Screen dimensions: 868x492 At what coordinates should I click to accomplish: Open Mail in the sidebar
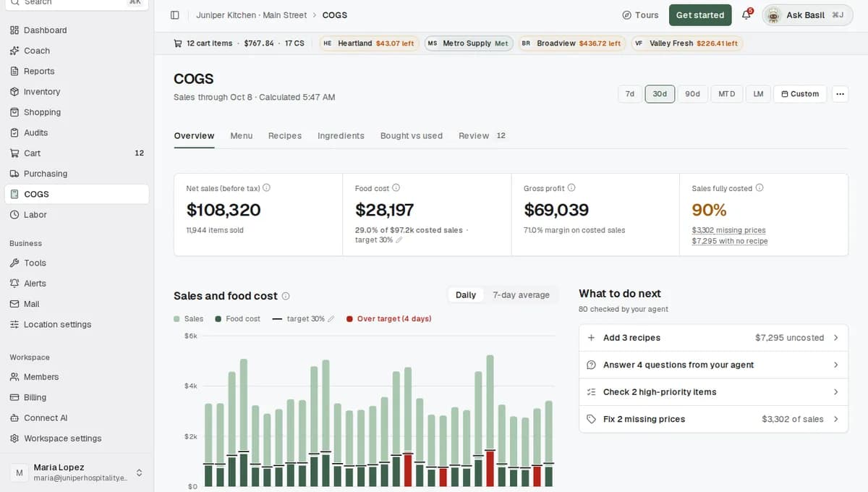point(77,304)
